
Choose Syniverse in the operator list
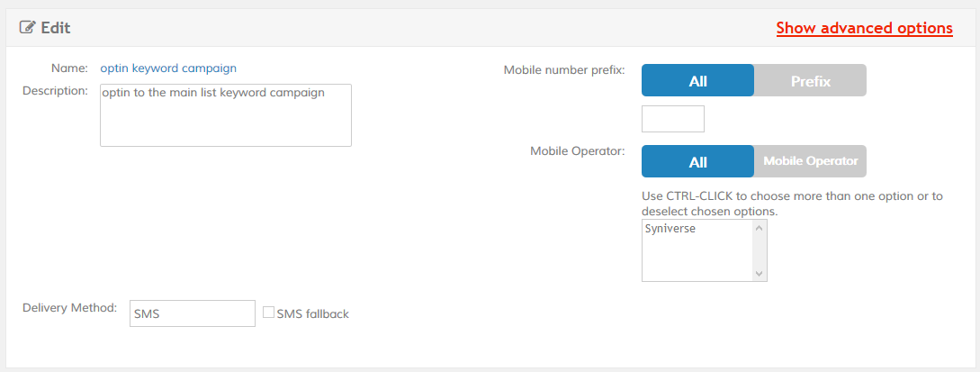(670, 229)
